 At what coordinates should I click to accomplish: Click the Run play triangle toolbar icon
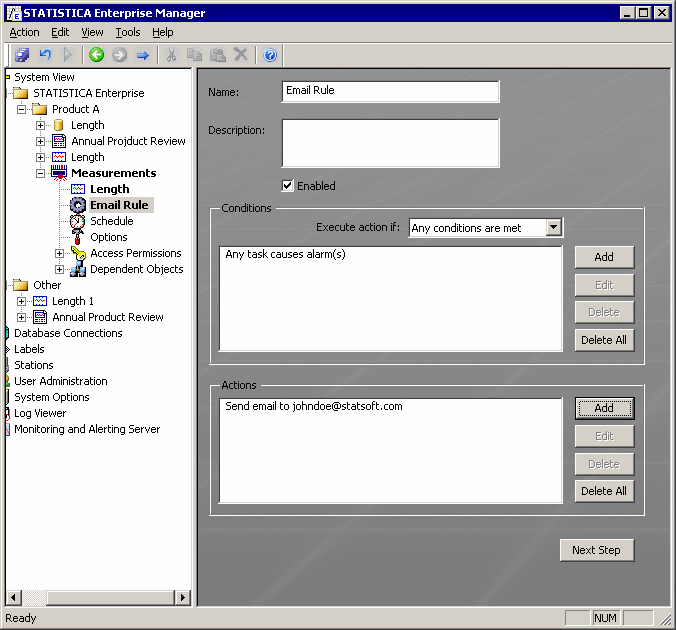[x=67, y=55]
